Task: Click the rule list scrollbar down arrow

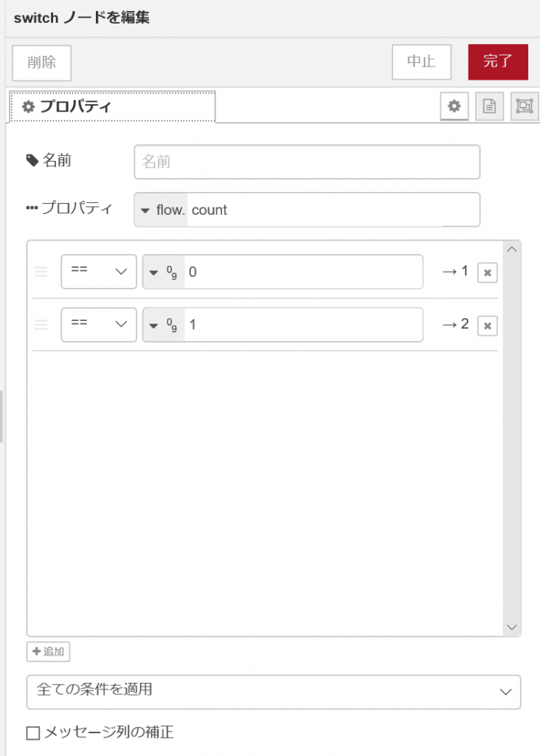Action: (512, 627)
